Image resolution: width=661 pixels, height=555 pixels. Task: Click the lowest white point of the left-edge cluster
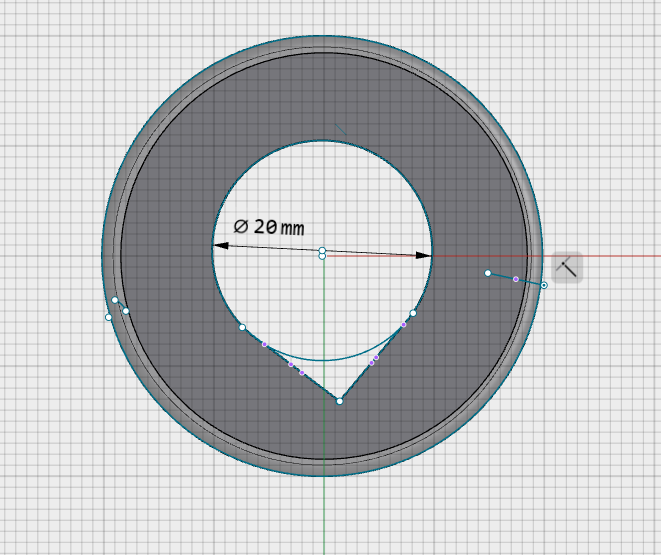click(108, 317)
